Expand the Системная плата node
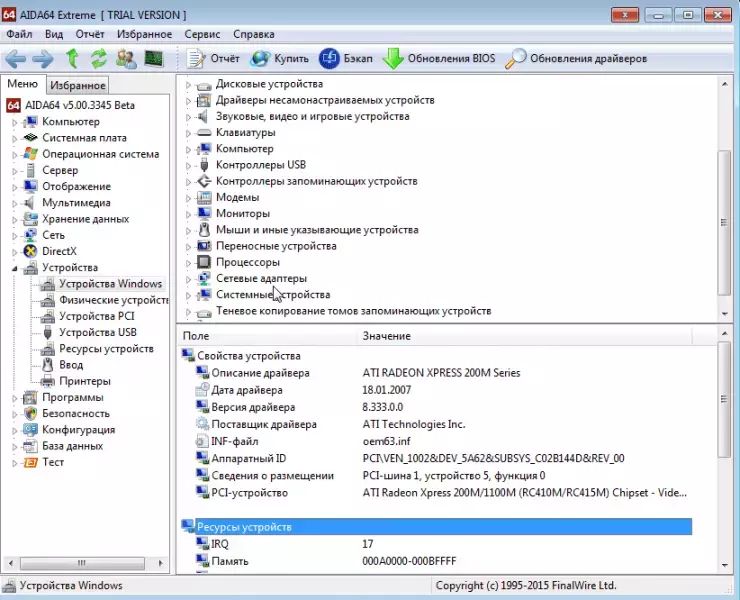This screenshot has height=600, width=740. click(15, 138)
